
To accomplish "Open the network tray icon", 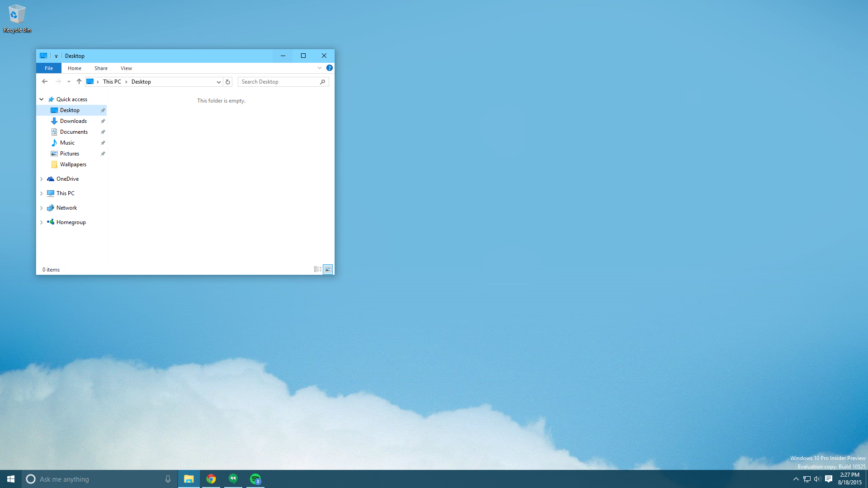I will (x=807, y=479).
